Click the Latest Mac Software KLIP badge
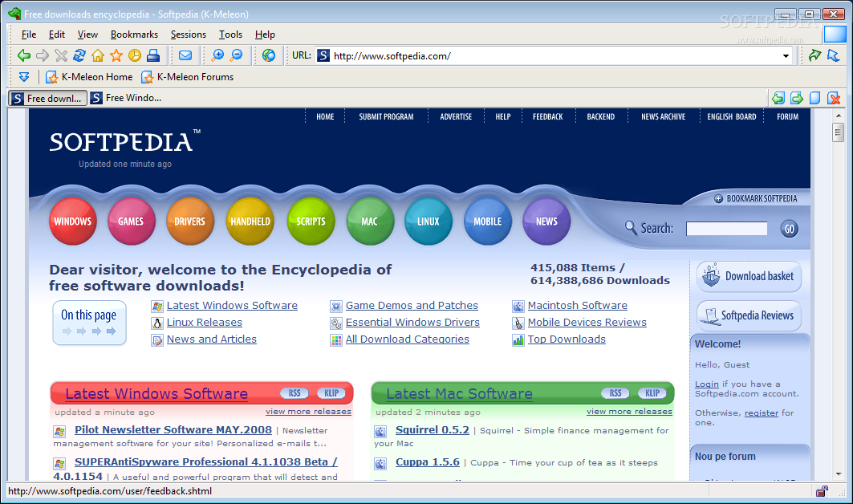 (652, 393)
